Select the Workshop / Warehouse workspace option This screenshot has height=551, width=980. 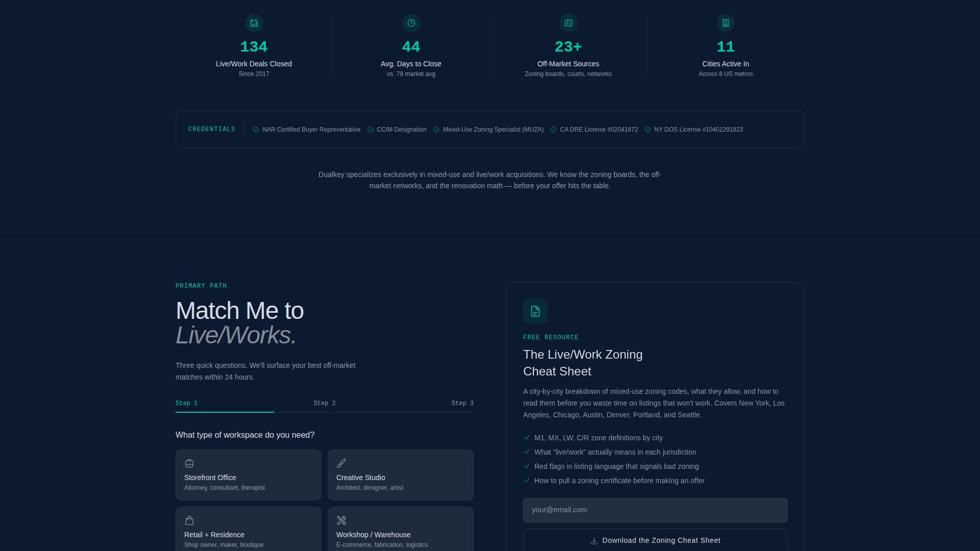point(400,532)
